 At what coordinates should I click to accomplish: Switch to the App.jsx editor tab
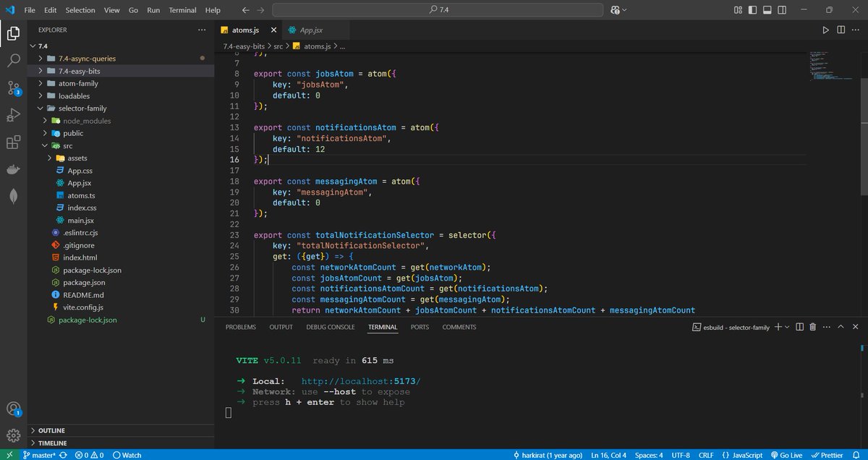pyautogui.click(x=312, y=30)
